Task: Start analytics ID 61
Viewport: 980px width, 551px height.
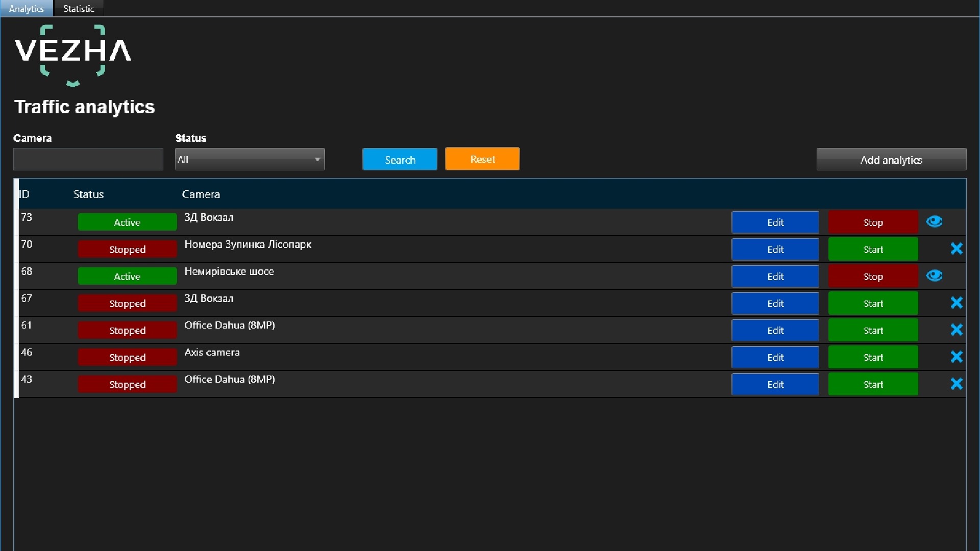Action: coord(873,331)
